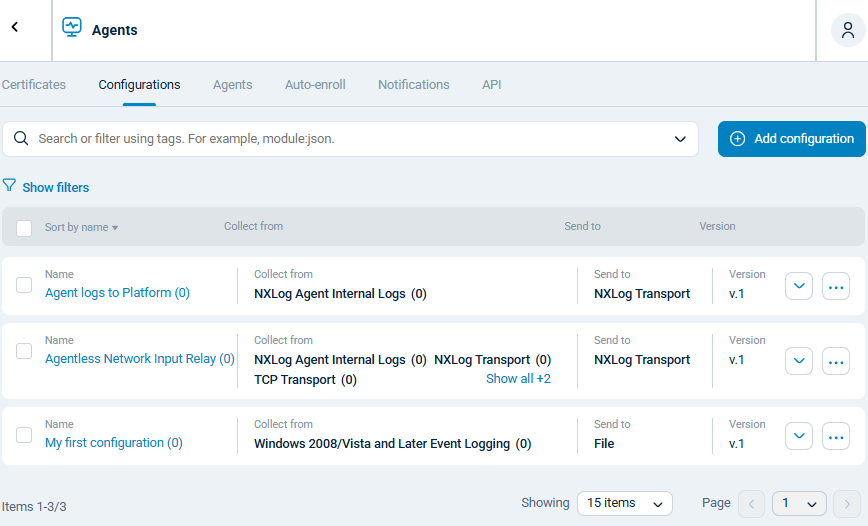
Task: Open the Auto-enroll tab
Action: (x=315, y=85)
